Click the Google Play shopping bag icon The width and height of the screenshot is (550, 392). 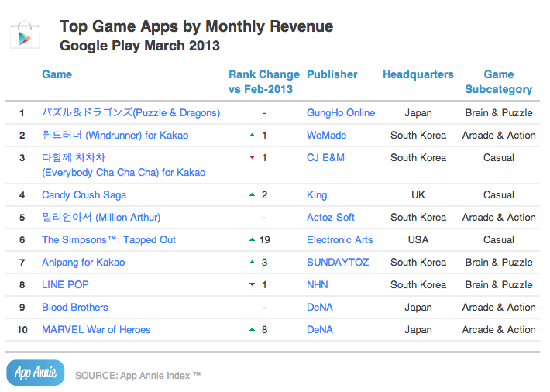pos(24,35)
